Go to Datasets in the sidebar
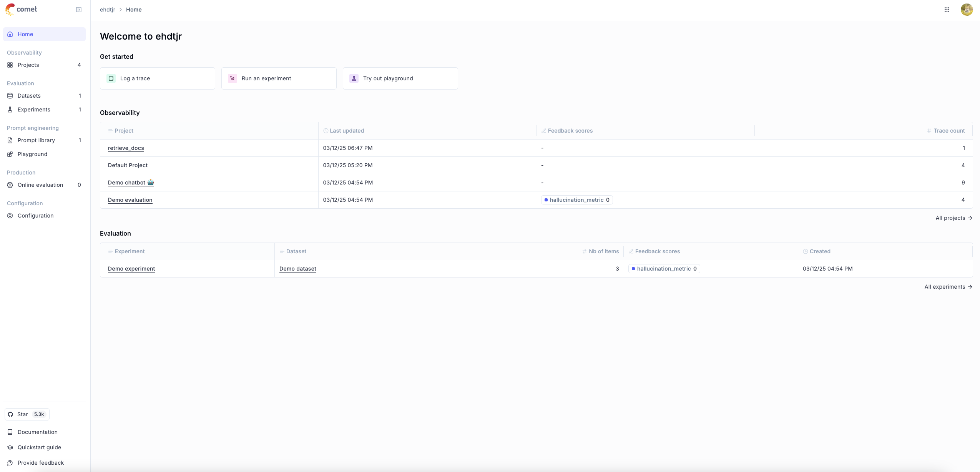 tap(29, 96)
